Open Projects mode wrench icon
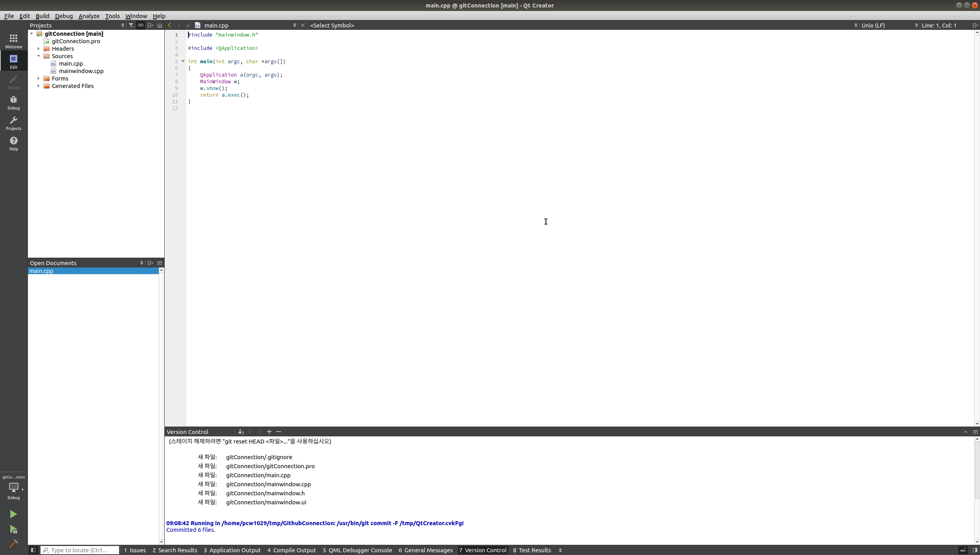 [13, 123]
